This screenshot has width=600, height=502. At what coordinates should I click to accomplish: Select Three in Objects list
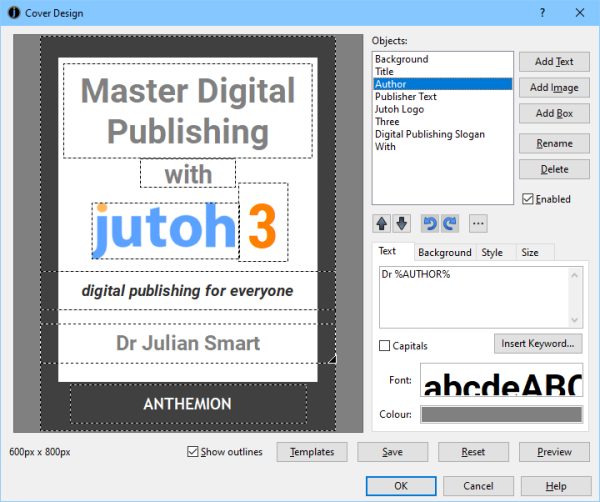point(442,122)
